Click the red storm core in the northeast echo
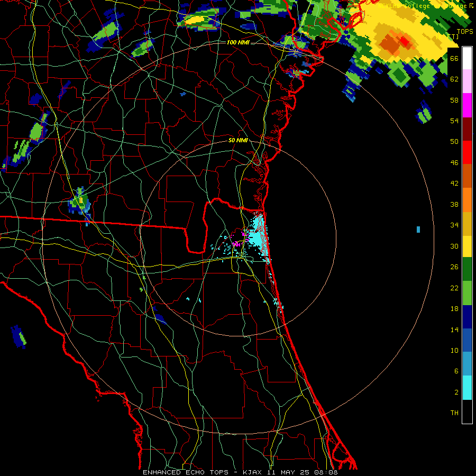Screen dimensions: 476x476 pos(405,41)
